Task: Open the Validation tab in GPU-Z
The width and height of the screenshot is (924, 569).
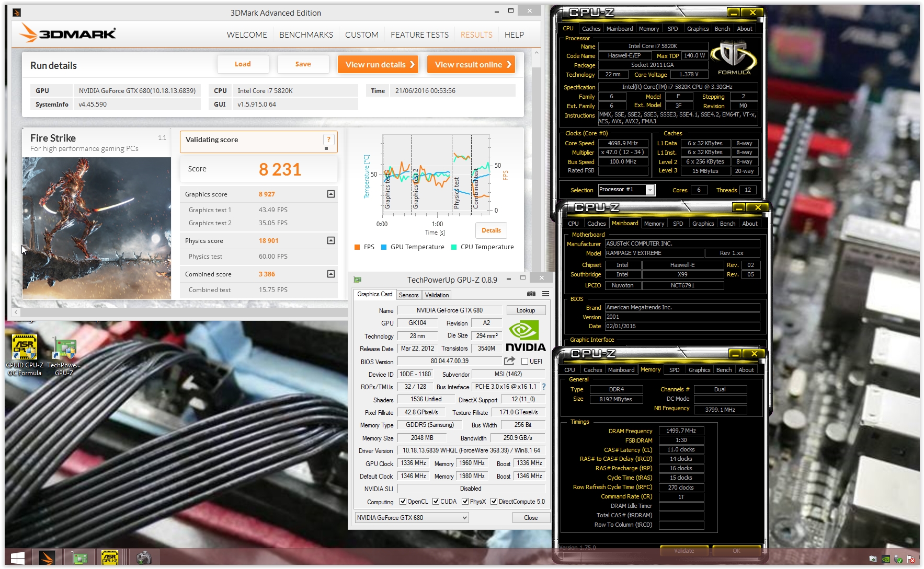Action: point(437,295)
